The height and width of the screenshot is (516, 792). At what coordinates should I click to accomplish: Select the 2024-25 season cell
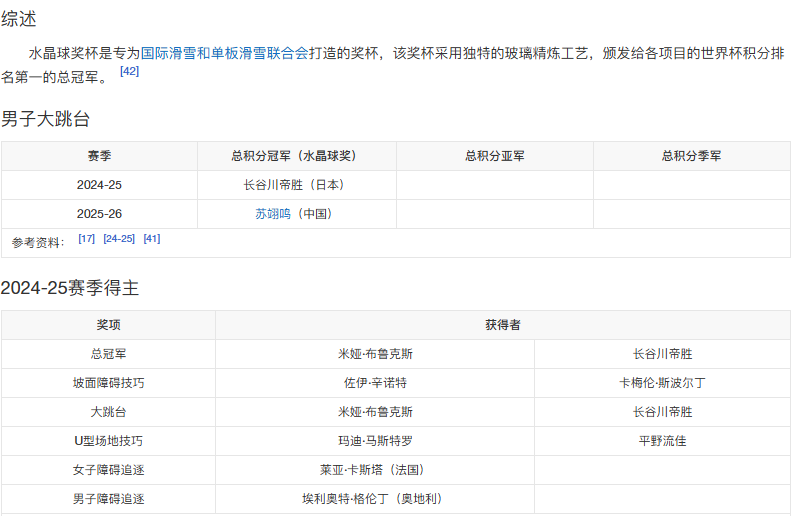point(100,185)
